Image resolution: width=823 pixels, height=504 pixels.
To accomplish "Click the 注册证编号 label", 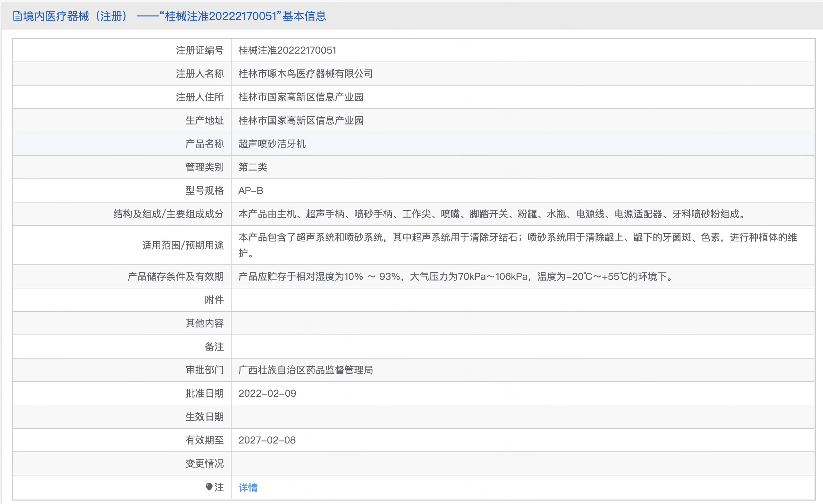I will pyautogui.click(x=200, y=51).
